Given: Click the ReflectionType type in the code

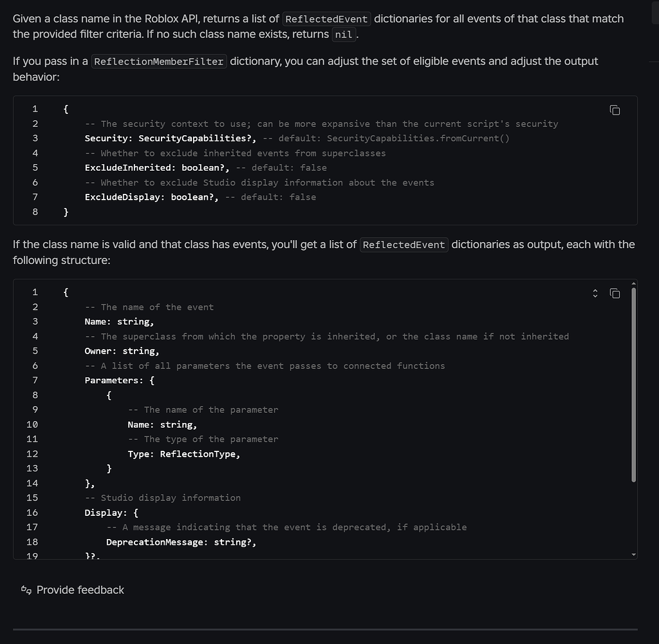Looking at the screenshot, I should pyautogui.click(x=199, y=454).
